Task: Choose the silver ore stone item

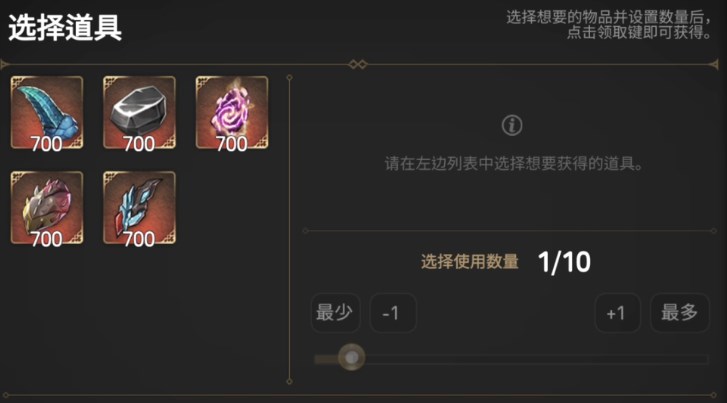Action: coord(139,113)
